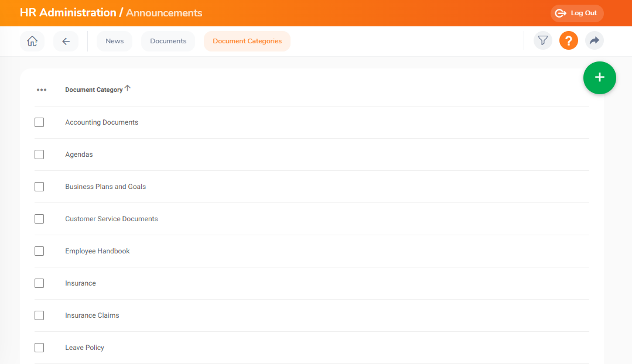The width and height of the screenshot is (632, 364).
Task: Check the Insurance row checkbox
Action: pyautogui.click(x=39, y=283)
